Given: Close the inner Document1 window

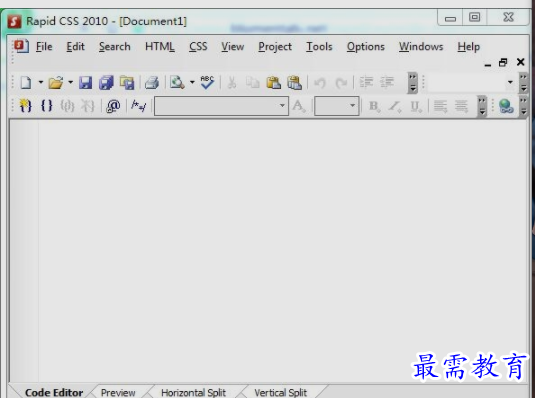Looking at the screenshot, I should point(520,62).
